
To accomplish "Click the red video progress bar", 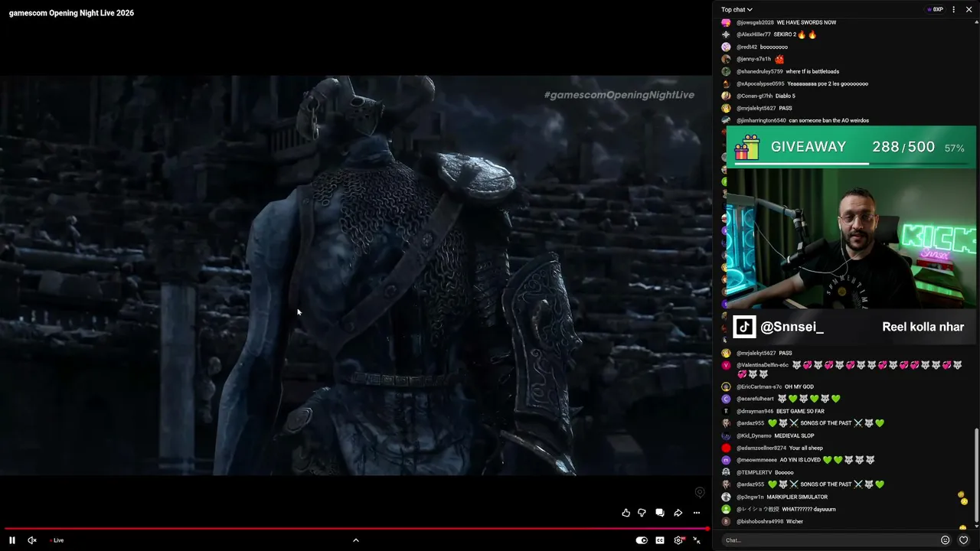I will tap(356, 529).
